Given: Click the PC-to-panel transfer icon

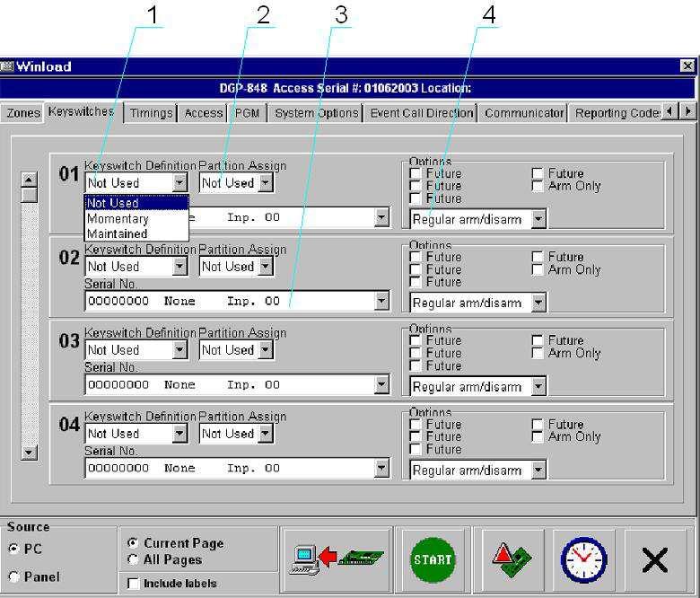Looking at the screenshot, I should (337, 559).
